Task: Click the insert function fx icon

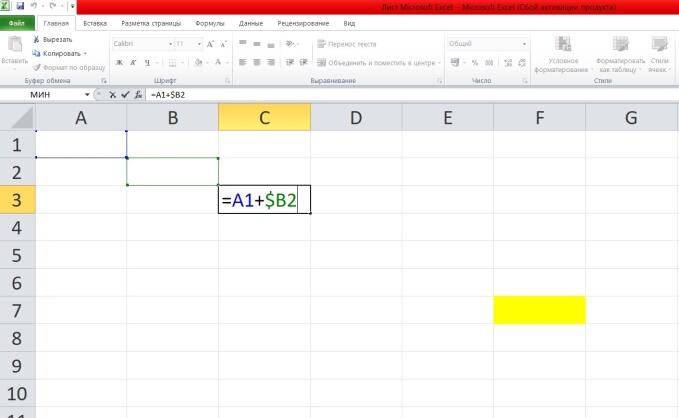Action: (138, 94)
